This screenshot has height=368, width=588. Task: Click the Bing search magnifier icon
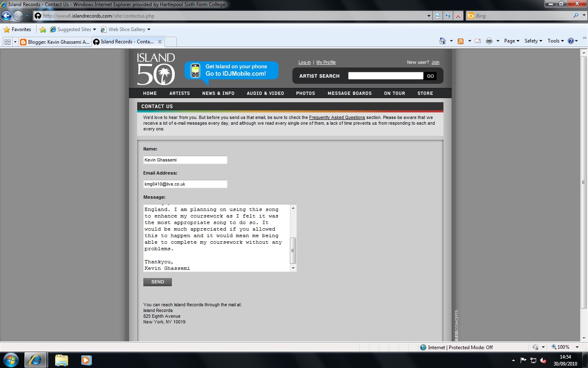click(x=576, y=16)
